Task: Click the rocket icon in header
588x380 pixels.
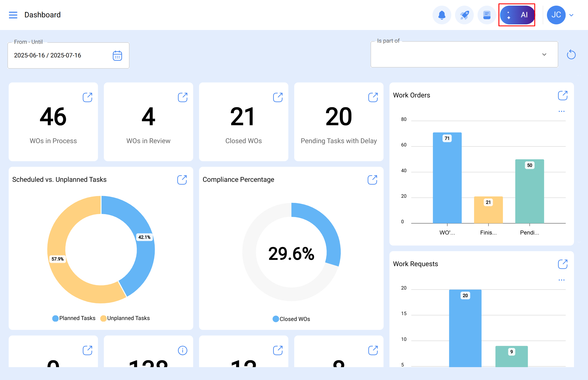Action: 464,15
